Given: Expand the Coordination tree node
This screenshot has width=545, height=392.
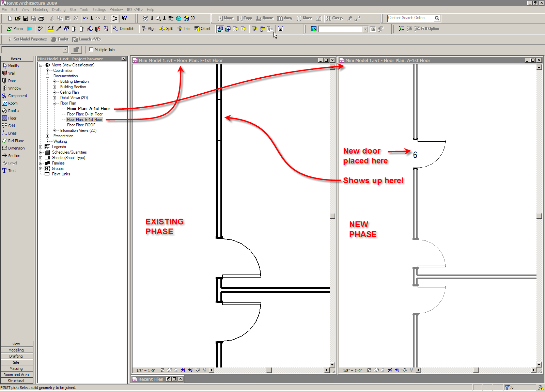Looking at the screenshot, I should [x=47, y=70].
